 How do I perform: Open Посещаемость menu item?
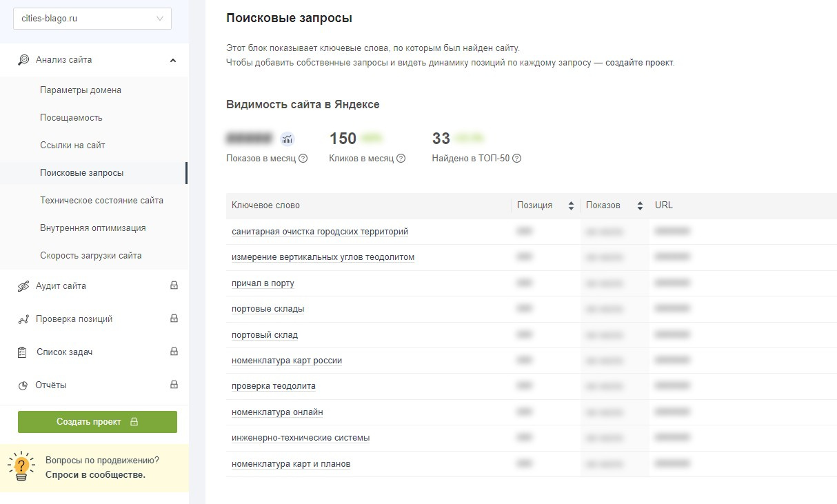click(71, 118)
